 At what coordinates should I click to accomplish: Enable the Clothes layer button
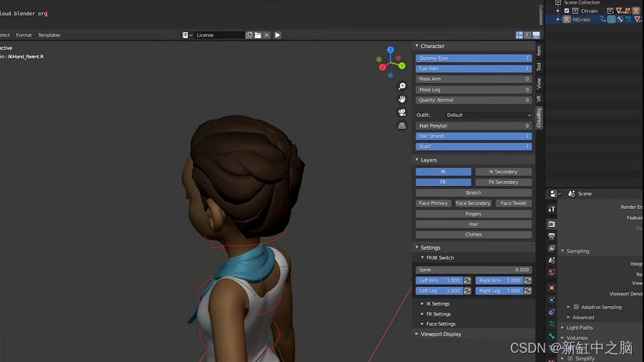coord(474,235)
